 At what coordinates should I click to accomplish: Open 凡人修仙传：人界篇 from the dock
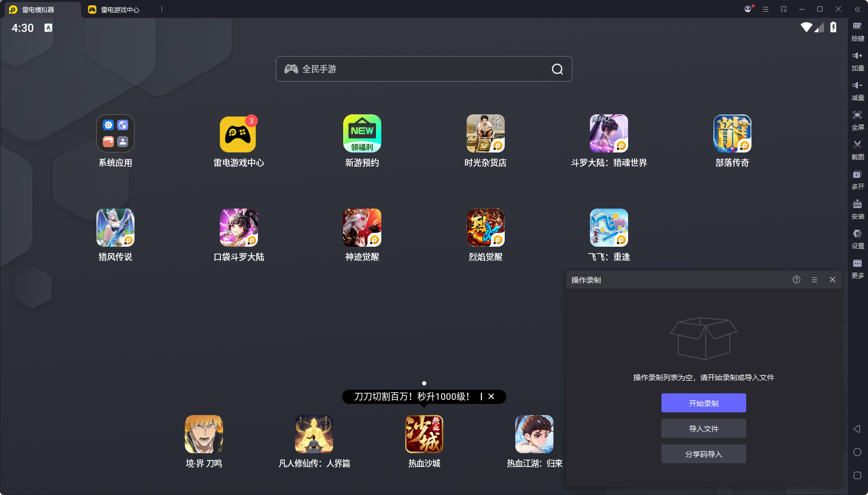tap(314, 434)
